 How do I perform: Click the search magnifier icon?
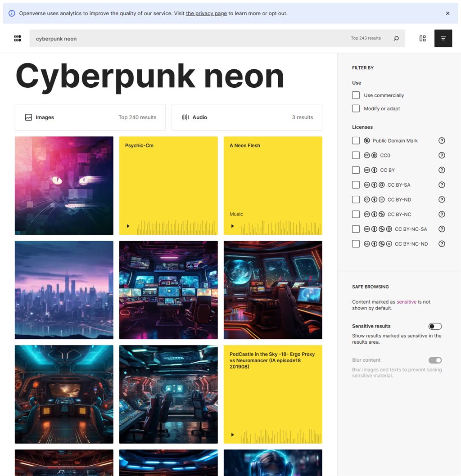[x=396, y=39]
